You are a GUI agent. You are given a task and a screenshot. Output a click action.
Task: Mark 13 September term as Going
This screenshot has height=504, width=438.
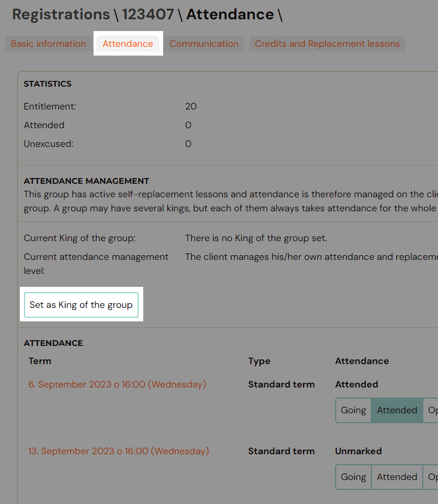(353, 477)
